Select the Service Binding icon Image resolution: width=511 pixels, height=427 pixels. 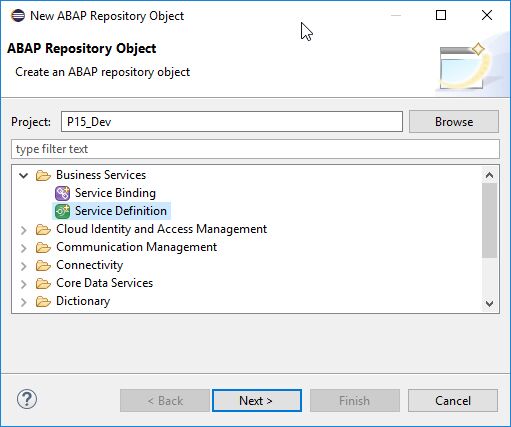(x=62, y=193)
